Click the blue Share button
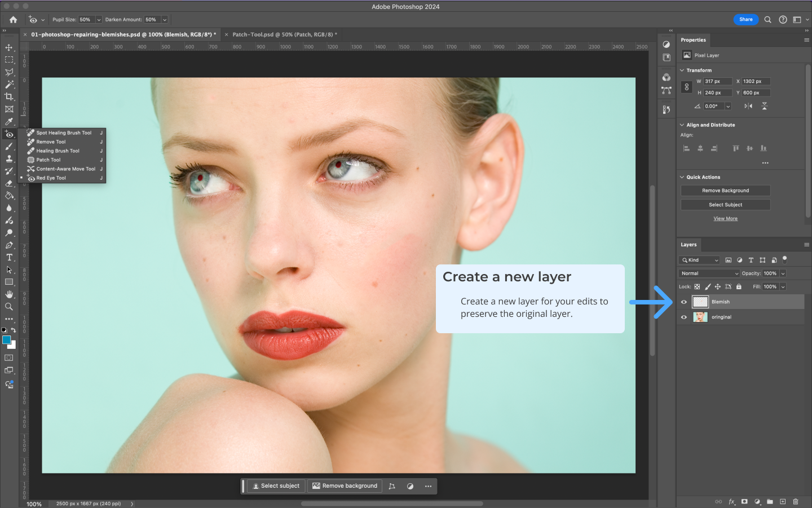Viewport: 812px width, 508px height. coord(745,20)
